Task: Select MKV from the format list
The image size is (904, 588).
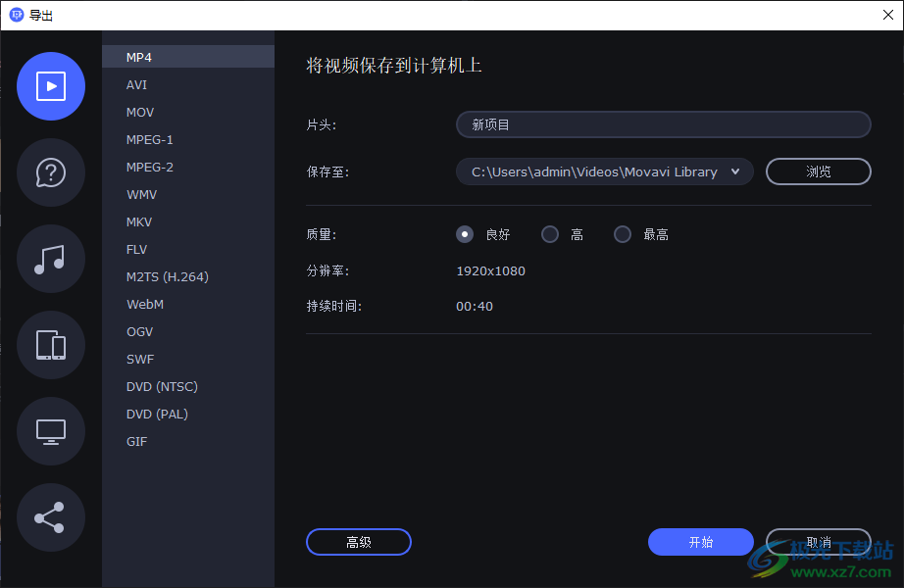Action: point(138,221)
